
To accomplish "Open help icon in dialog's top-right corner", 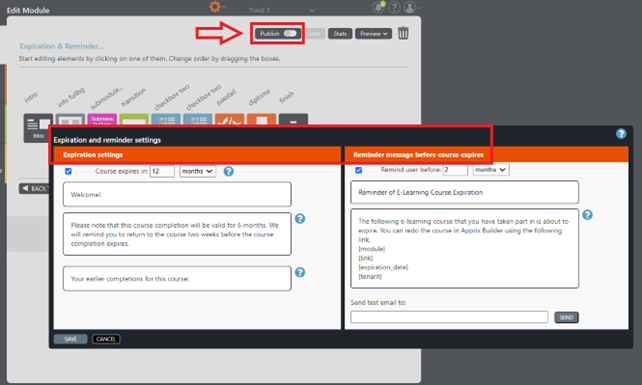I will point(621,134).
